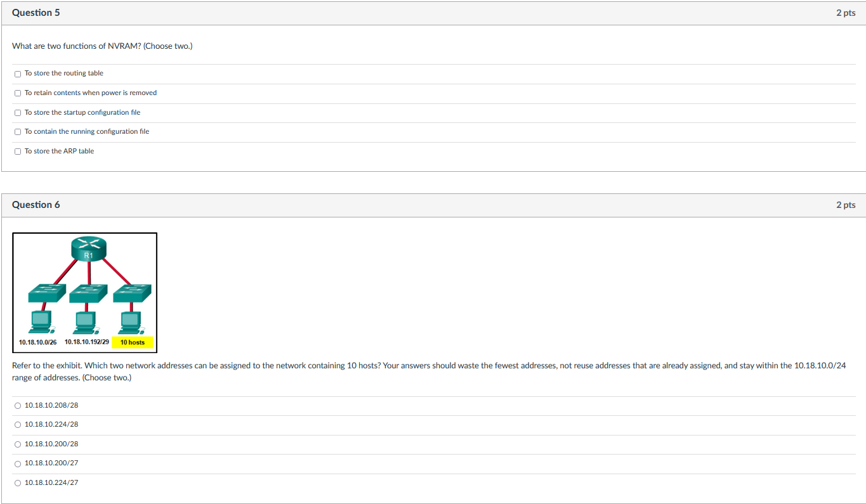Image resolution: width=866 pixels, height=504 pixels.
Task: Click the switch icon above 10.18.10.0/26
Action: 47,293
